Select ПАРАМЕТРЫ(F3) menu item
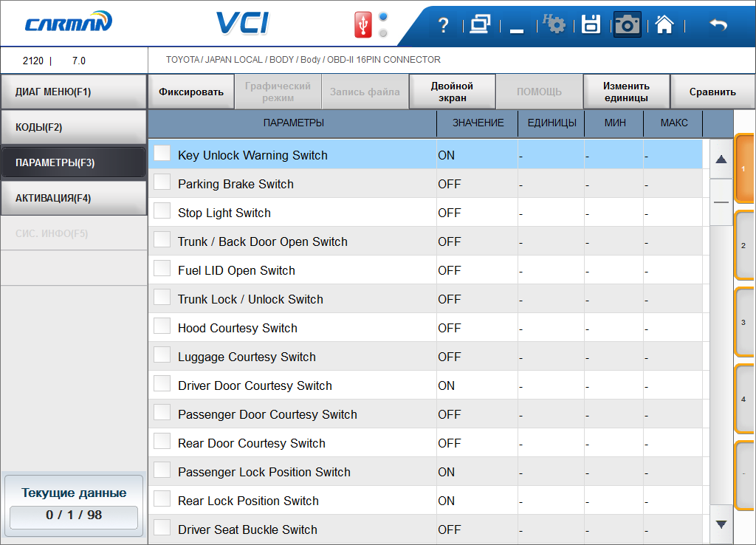756x545 pixels. click(x=74, y=162)
